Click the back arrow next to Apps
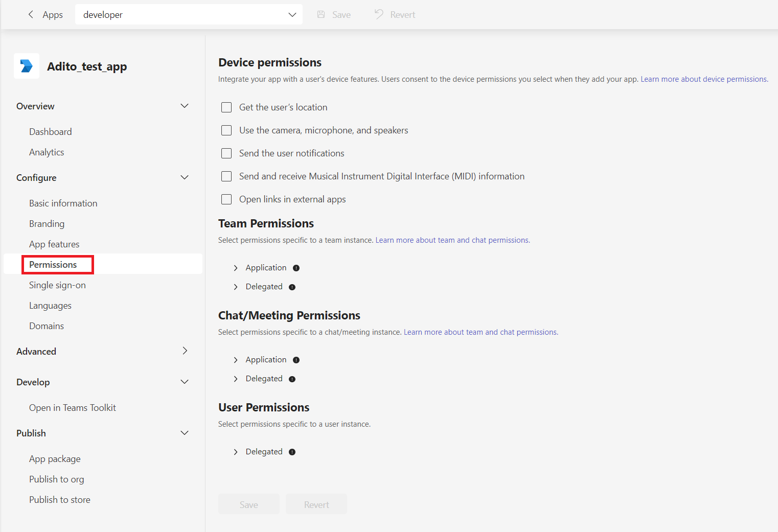Image resolution: width=778 pixels, height=532 pixels. [x=31, y=14]
